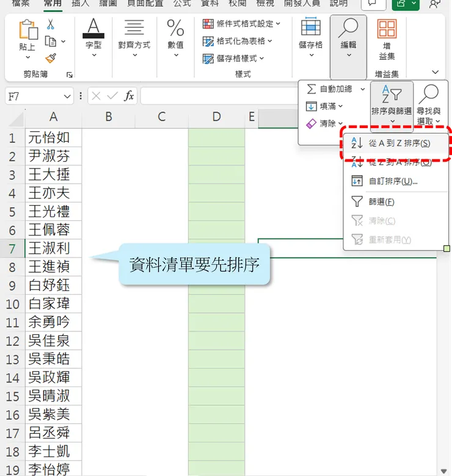Open 格式化為表格 format as table

coord(237,41)
